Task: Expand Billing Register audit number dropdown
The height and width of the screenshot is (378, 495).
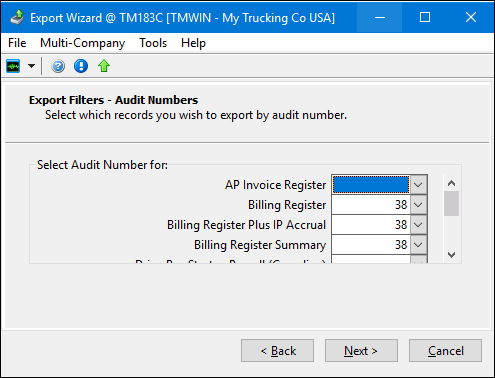Action: point(418,204)
